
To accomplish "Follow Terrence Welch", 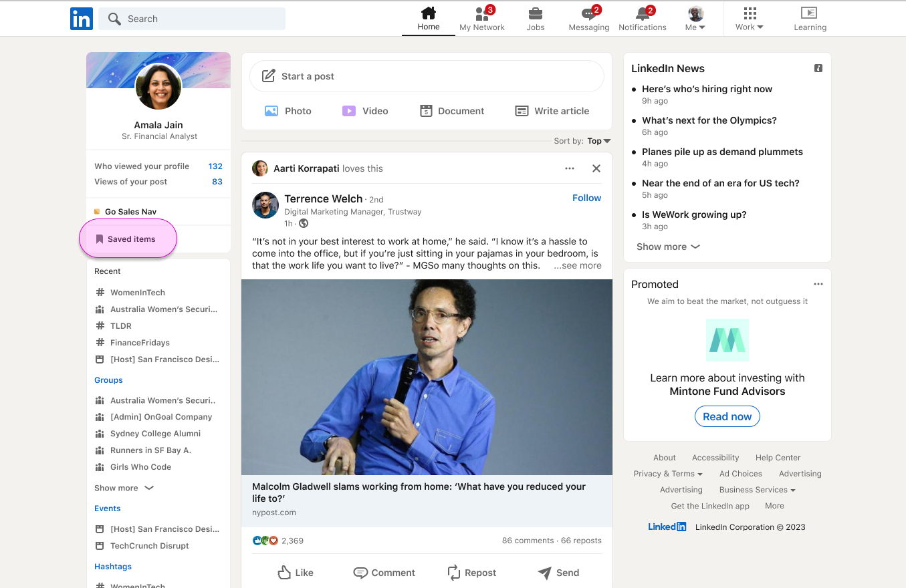I will click(586, 198).
